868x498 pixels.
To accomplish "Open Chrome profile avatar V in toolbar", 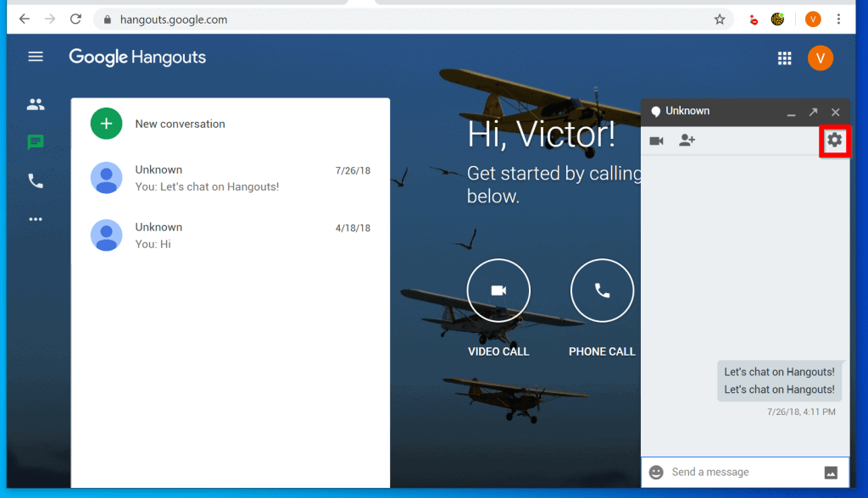I will coord(813,19).
